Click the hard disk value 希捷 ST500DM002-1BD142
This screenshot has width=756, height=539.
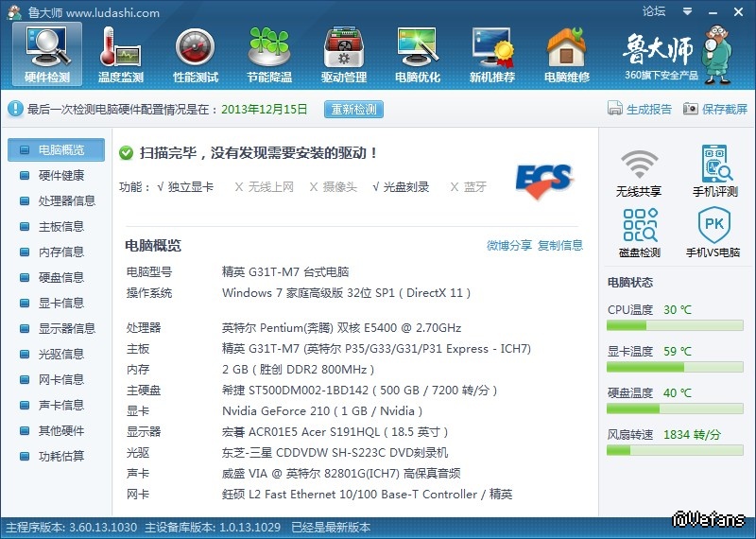tap(359, 391)
